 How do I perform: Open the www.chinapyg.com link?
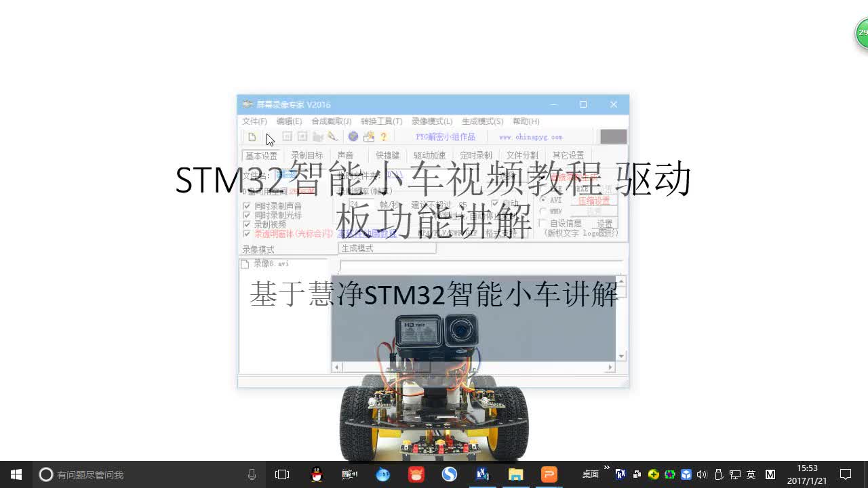tap(530, 137)
